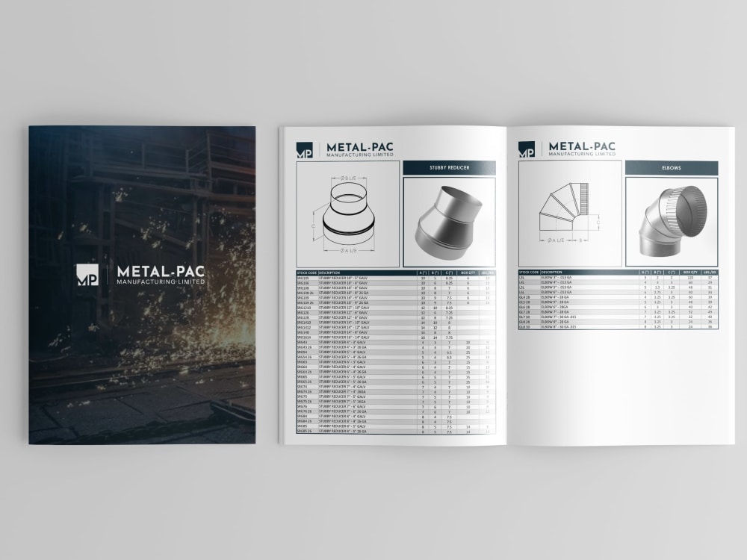Open the elbow 3D product render
This screenshot has width=747, height=560.
click(x=672, y=222)
